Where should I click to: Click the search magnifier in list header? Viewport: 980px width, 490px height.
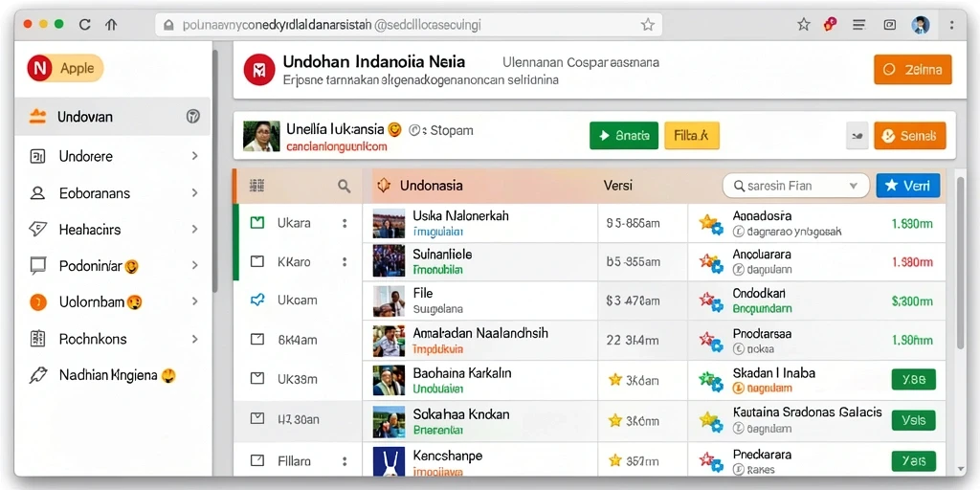(x=344, y=185)
